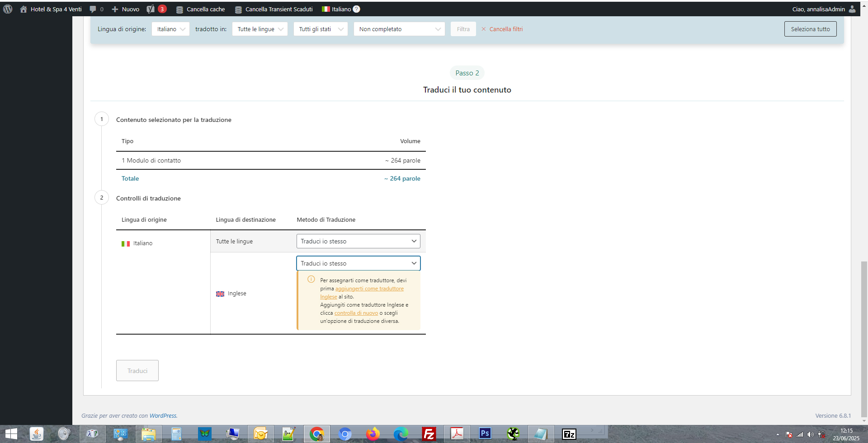Click Cancella cache in admin bar
Image resolution: width=868 pixels, height=443 pixels.
200,9
